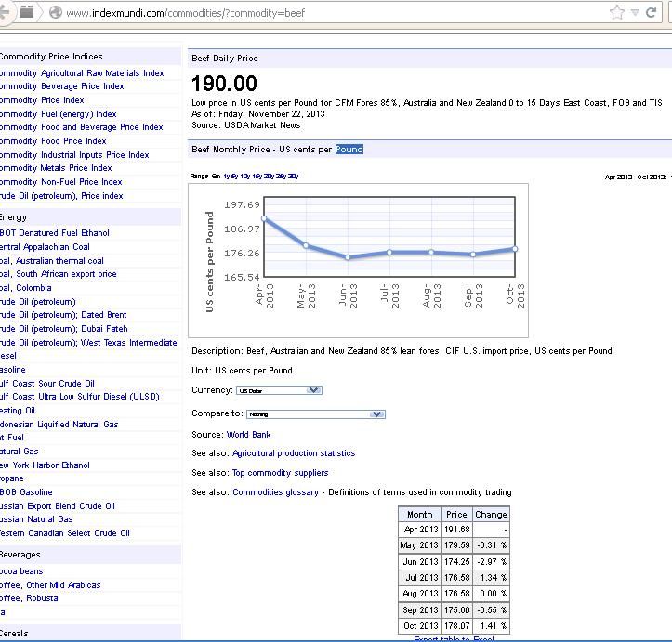Screen dimensions: 672x642
Task: Open Commodity Industrial Inputs Price Index
Action: pyautogui.click(x=74, y=154)
